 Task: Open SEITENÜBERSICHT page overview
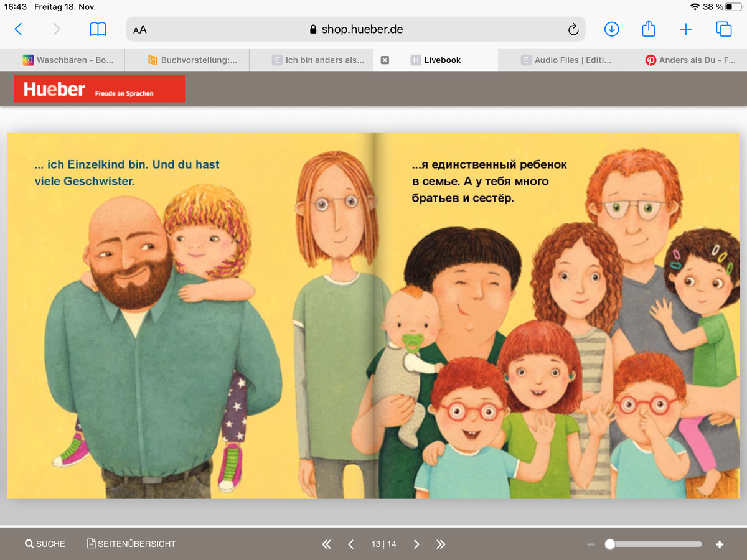click(131, 544)
